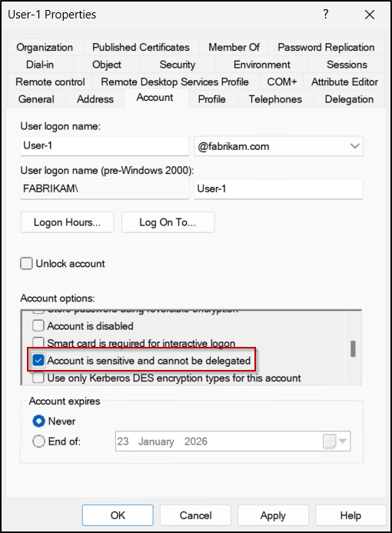Viewport: 392px width, 533px height.
Task: Go to Password Replication tab
Action: pyautogui.click(x=326, y=47)
